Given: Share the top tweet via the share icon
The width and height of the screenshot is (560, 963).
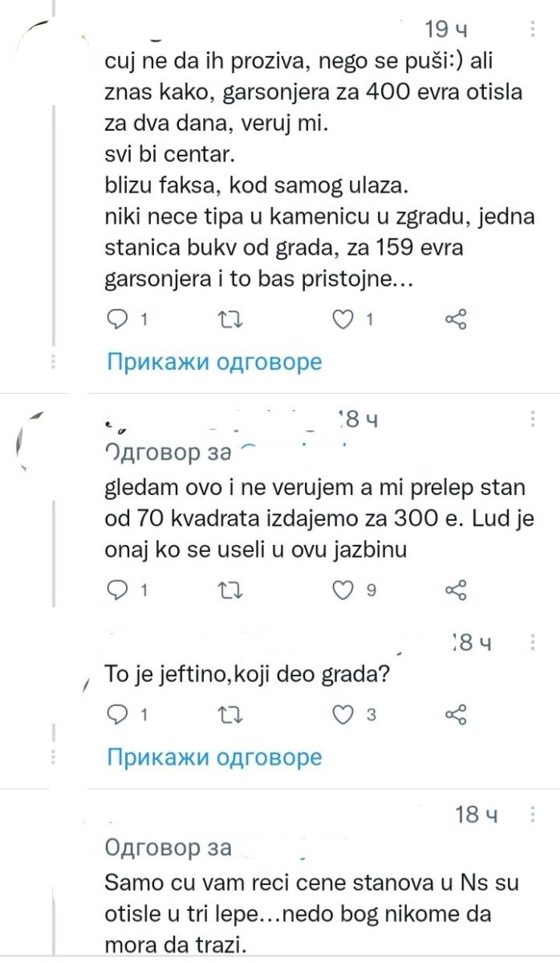Looking at the screenshot, I should (x=457, y=319).
